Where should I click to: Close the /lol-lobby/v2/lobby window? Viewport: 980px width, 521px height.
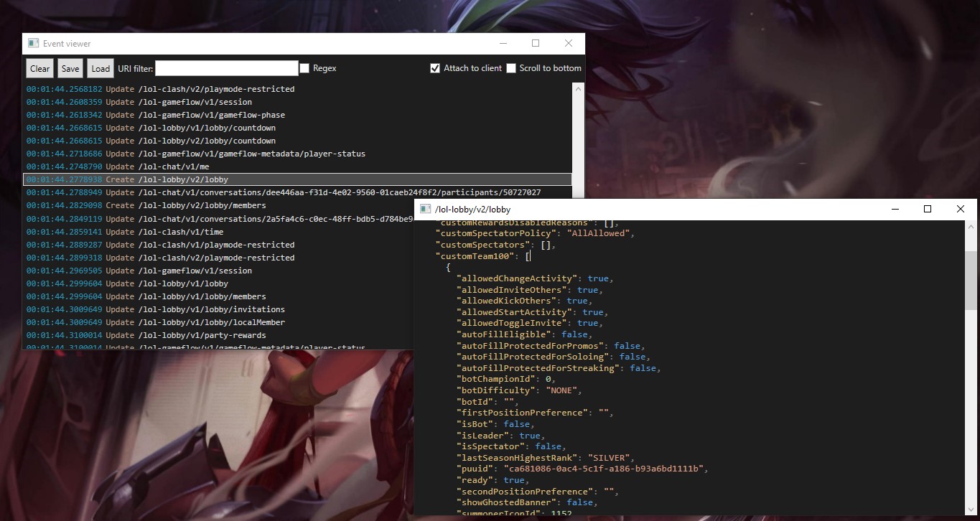(x=961, y=209)
